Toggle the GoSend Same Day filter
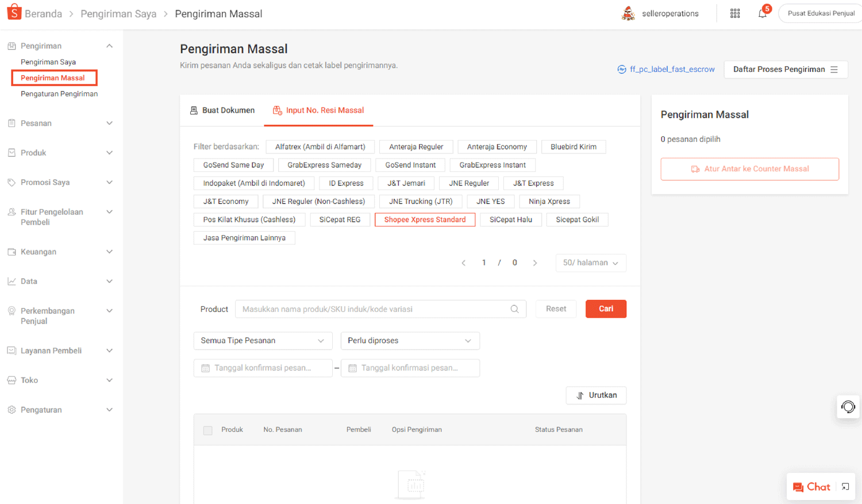This screenshot has height=504, width=862. (x=233, y=165)
